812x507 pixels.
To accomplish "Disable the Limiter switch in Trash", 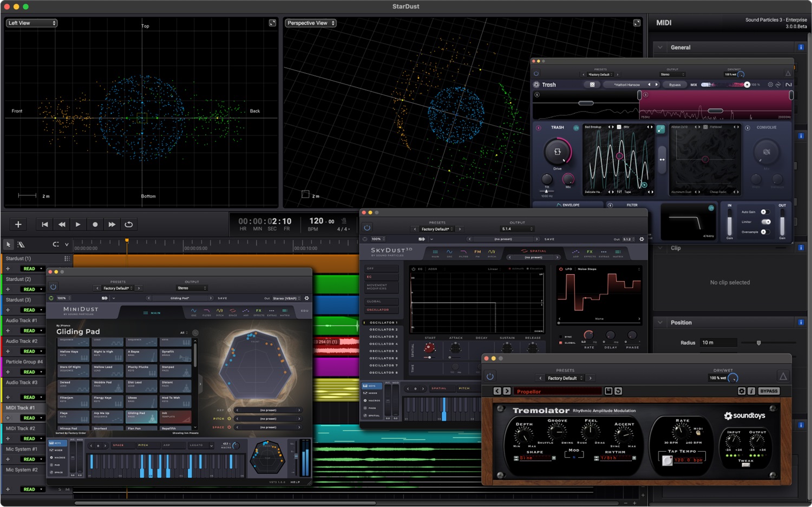I will [x=765, y=222].
